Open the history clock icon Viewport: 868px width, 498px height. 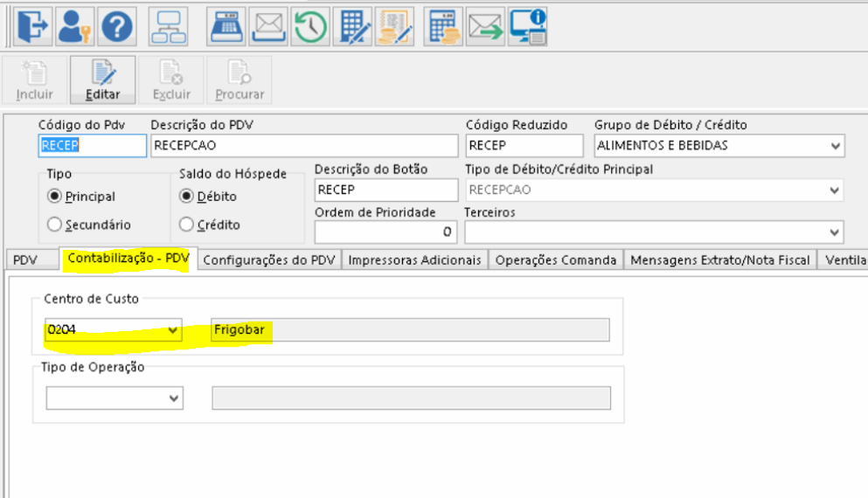click(x=310, y=26)
